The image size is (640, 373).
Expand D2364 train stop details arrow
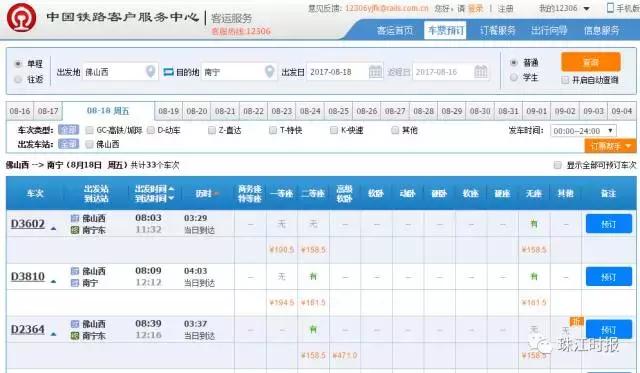[x=53, y=334]
